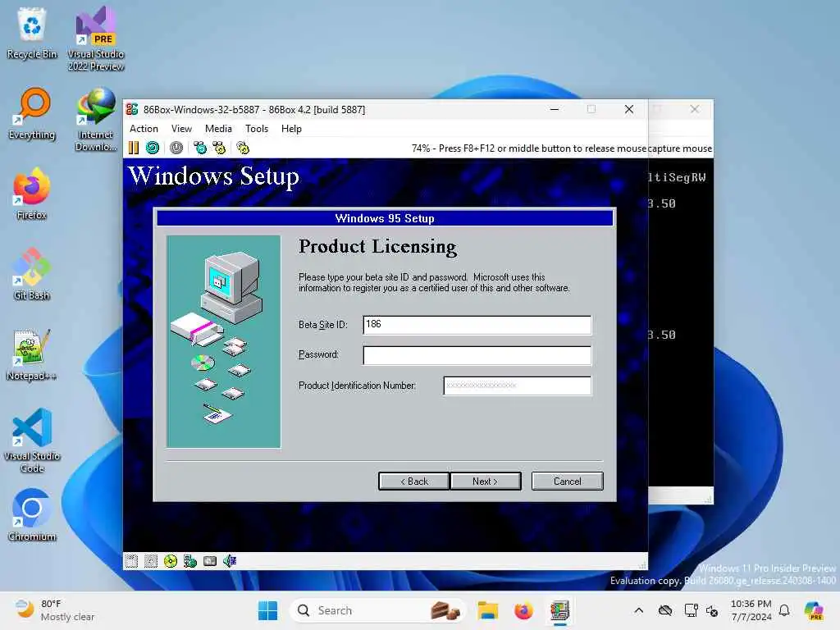Select the Everything desktop shortcut
The width and height of the screenshot is (840, 630).
(x=32, y=113)
